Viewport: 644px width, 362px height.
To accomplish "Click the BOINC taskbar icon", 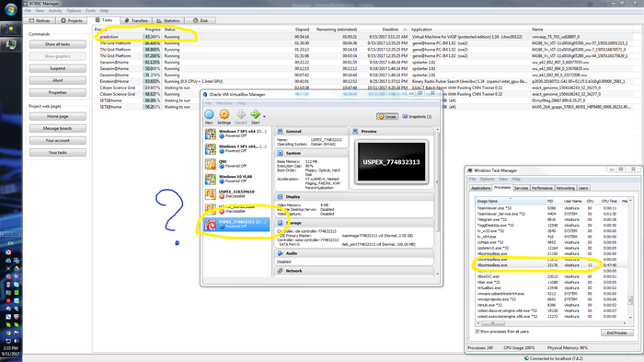I will click(11, 29).
